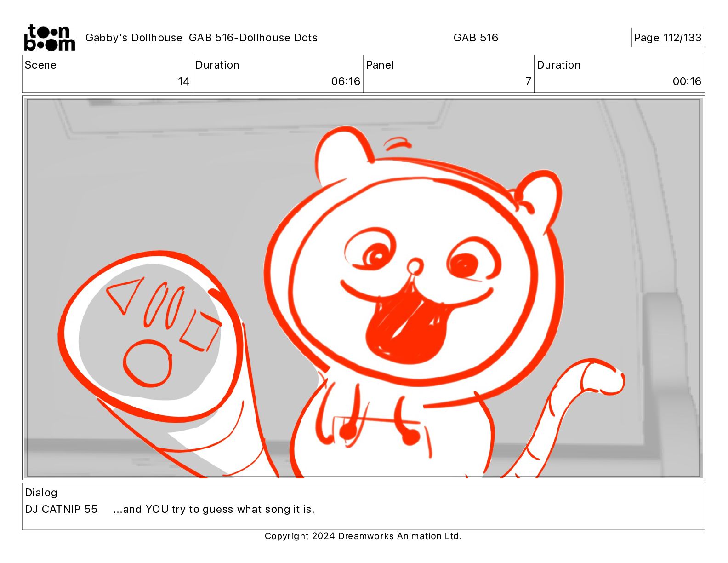Click the scene duration value '06:16'
728x563 pixels.
pyautogui.click(x=346, y=81)
